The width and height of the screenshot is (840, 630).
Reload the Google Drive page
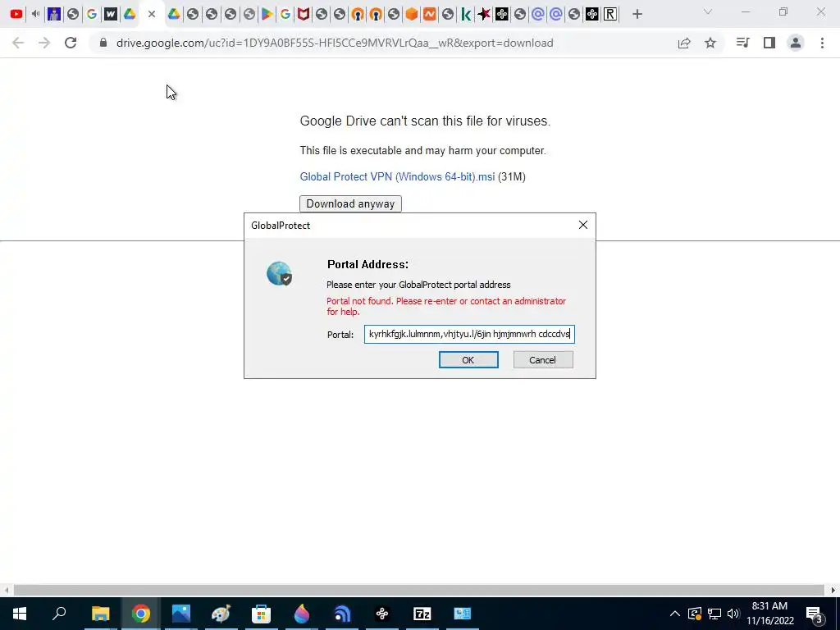[71, 43]
